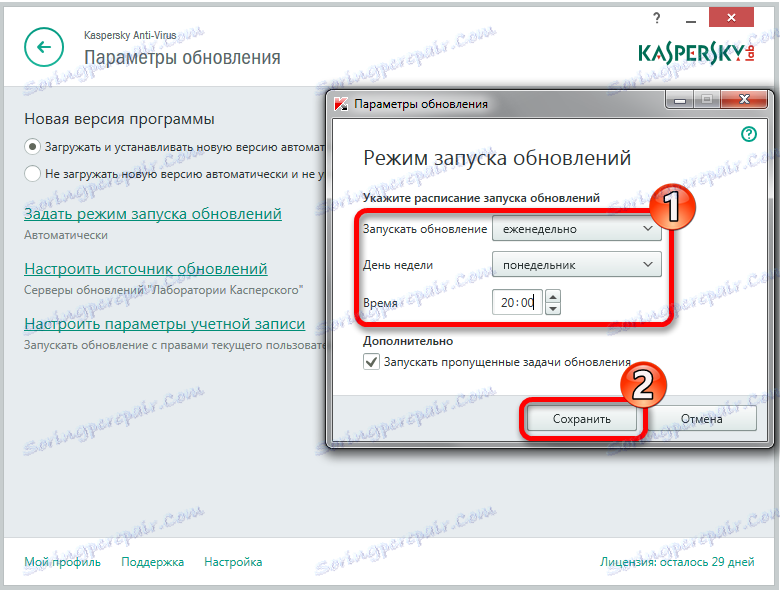Open Поддержка link
This screenshot has height=592, width=780.
click(x=153, y=562)
